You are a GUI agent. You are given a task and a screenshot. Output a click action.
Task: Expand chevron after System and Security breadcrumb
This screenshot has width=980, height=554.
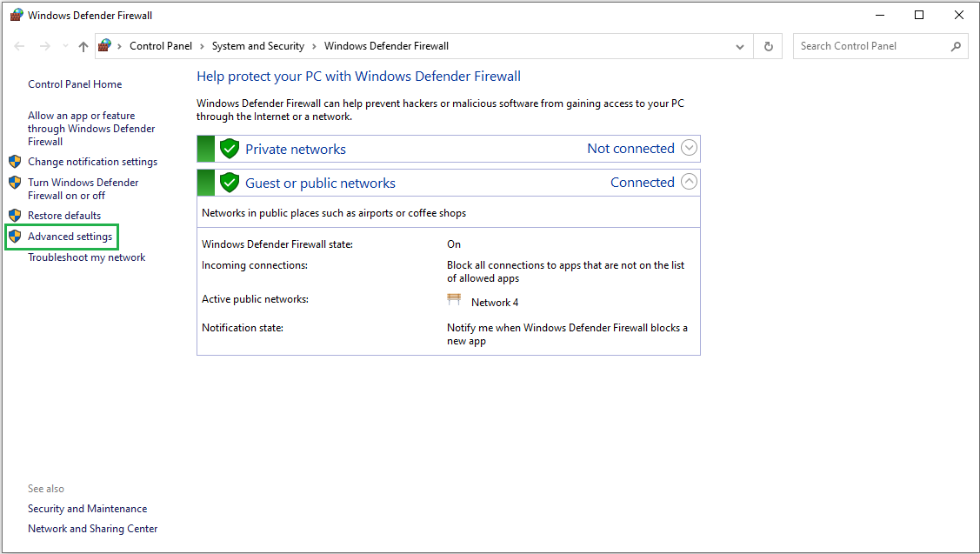pos(314,46)
